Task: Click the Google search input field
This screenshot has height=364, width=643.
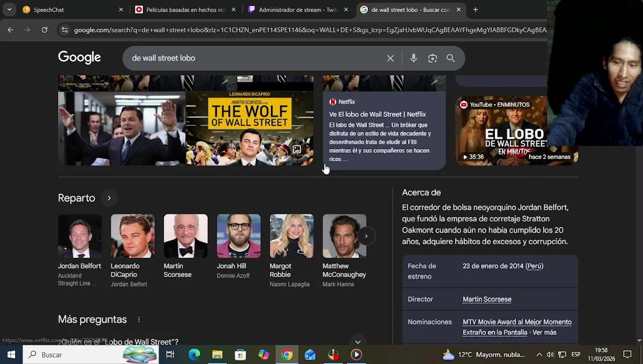Action: pyautogui.click(x=255, y=58)
